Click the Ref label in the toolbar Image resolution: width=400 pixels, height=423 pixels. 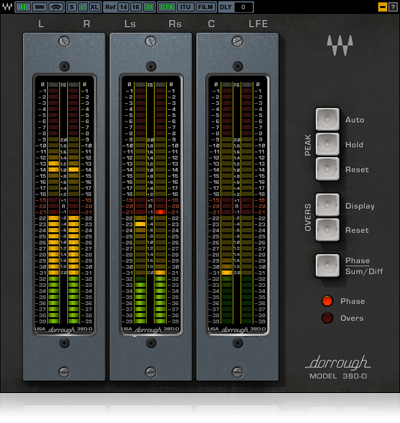click(110, 7)
